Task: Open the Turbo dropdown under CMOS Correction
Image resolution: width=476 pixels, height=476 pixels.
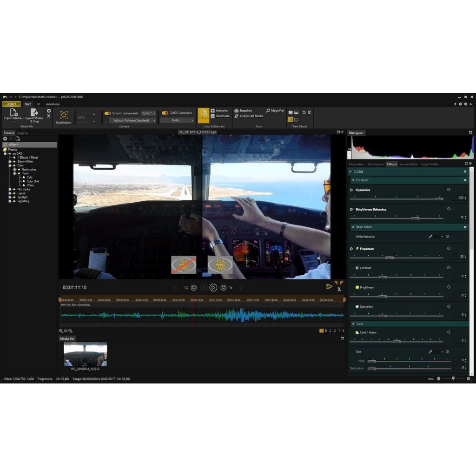Action: [x=177, y=120]
